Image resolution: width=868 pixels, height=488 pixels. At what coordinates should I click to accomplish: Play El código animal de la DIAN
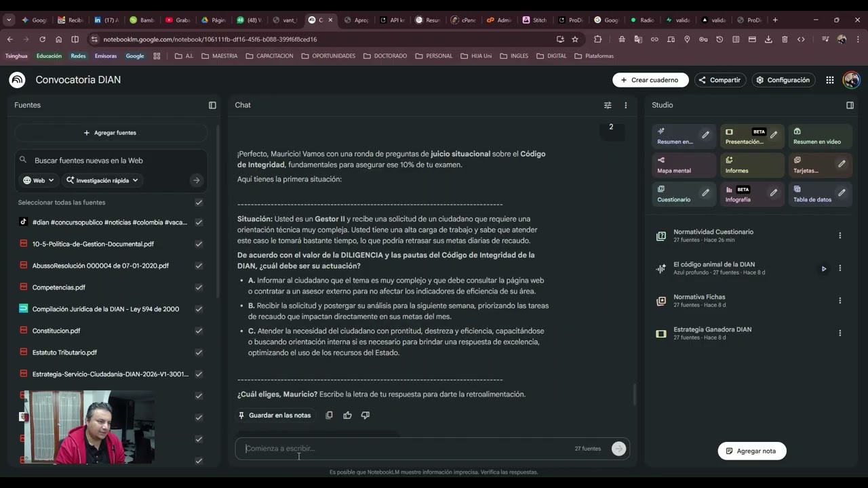click(x=824, y=268)
